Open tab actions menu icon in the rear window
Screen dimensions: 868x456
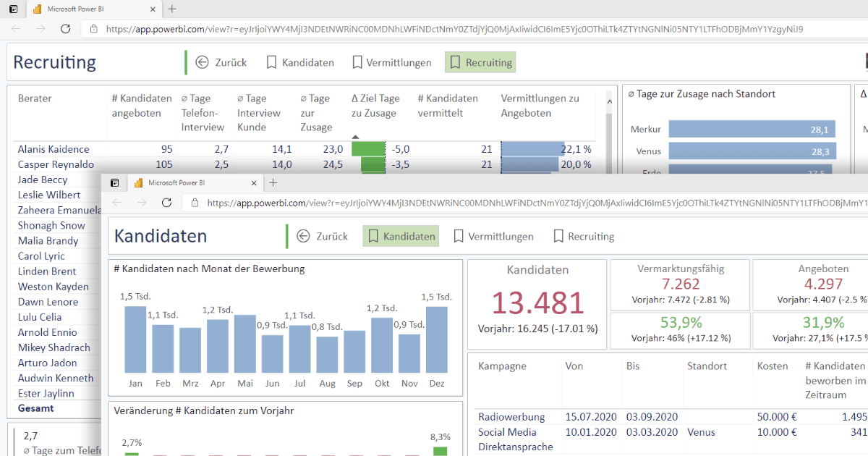tap(13, 9)
